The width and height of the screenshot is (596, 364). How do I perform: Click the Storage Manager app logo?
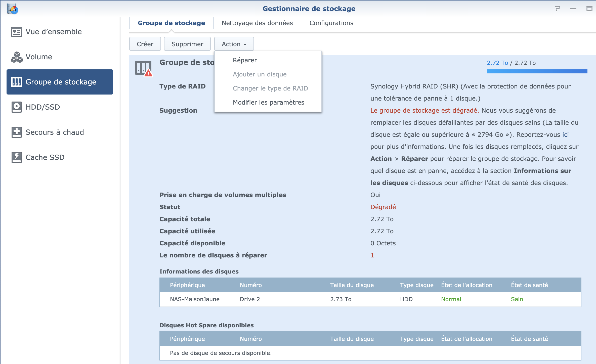(12, 9)
